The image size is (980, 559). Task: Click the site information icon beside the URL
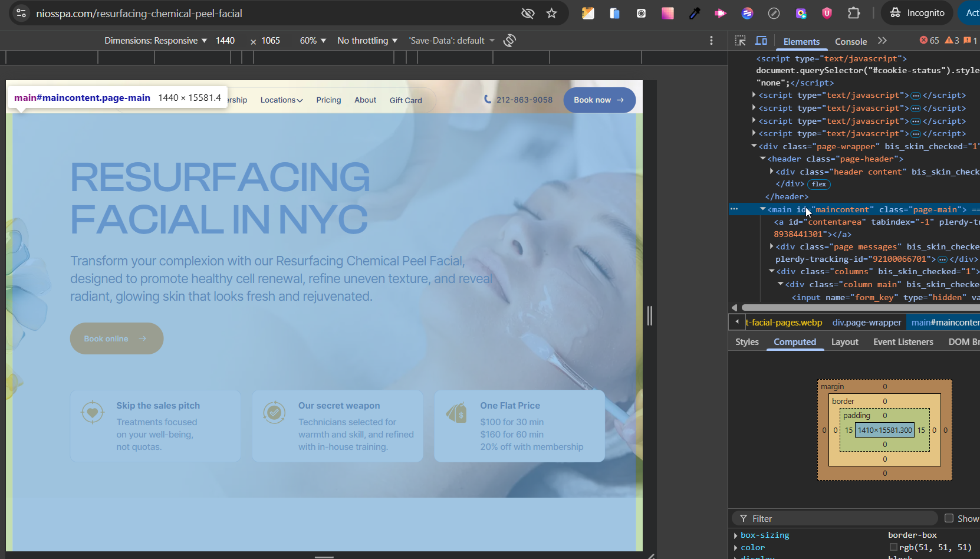pos(21,13)
